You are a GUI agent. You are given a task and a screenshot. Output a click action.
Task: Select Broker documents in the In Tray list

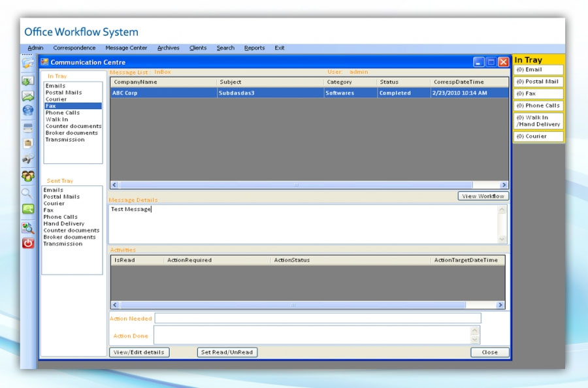[x=72, y=133]
